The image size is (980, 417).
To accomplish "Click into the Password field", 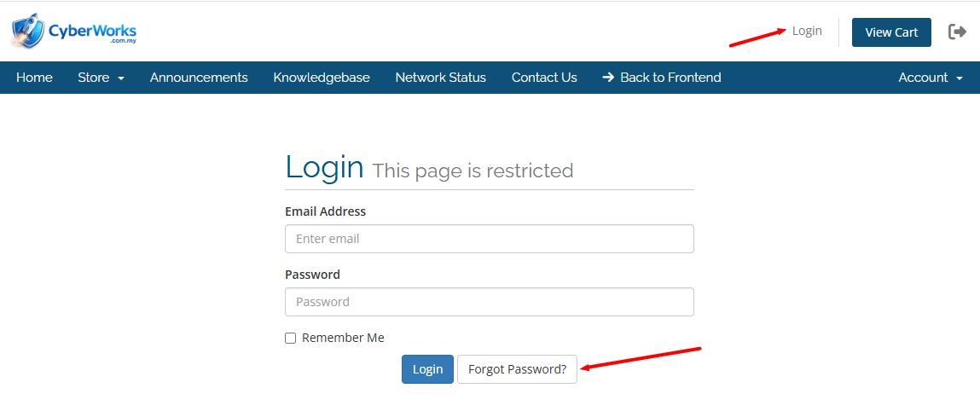I will pyautogui.click(x=489, y=302).
